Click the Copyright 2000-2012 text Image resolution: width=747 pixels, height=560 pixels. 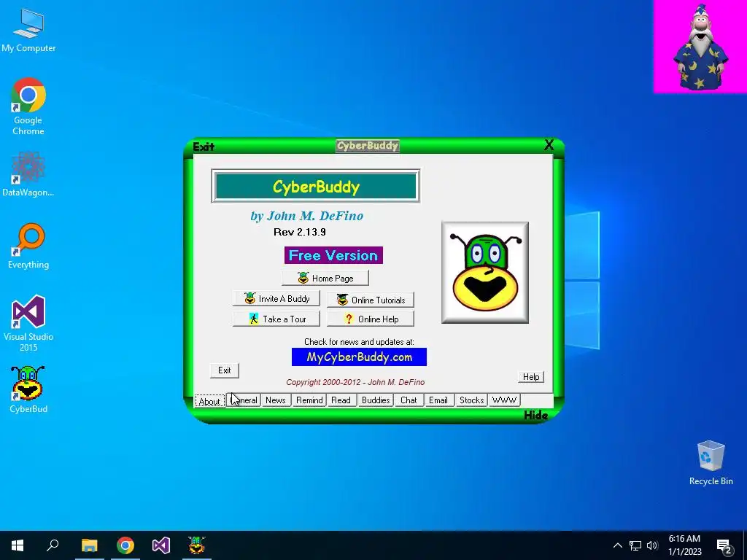pos(355,382)
